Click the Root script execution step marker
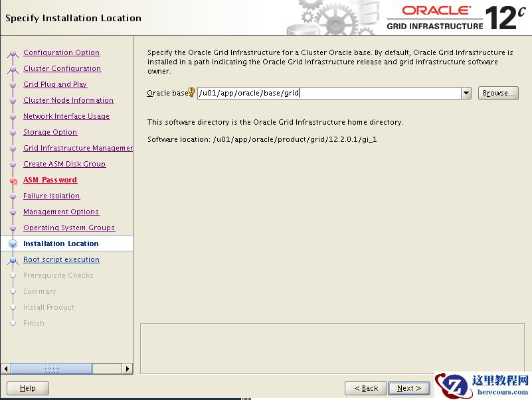 (x=13, y=260)
